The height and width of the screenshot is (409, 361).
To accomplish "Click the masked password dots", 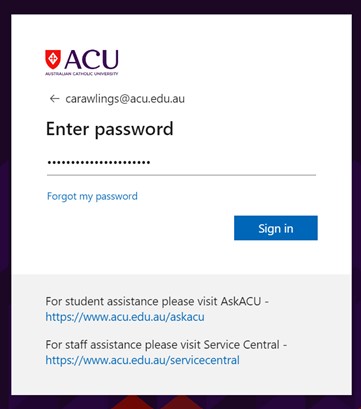I will coord(99,163).
